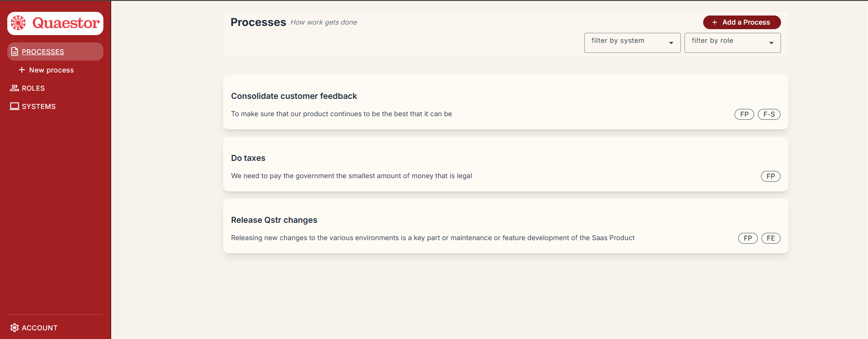Screen dimensions: 868x339
Task: Open the Do taxes process card
Action: coord(248,158)
